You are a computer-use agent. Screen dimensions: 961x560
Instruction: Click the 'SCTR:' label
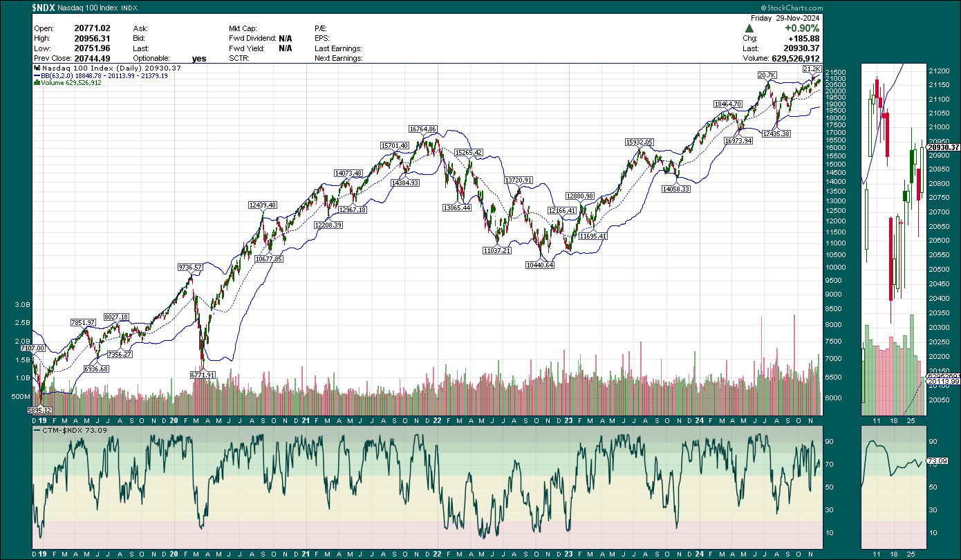tap(240, 59)
